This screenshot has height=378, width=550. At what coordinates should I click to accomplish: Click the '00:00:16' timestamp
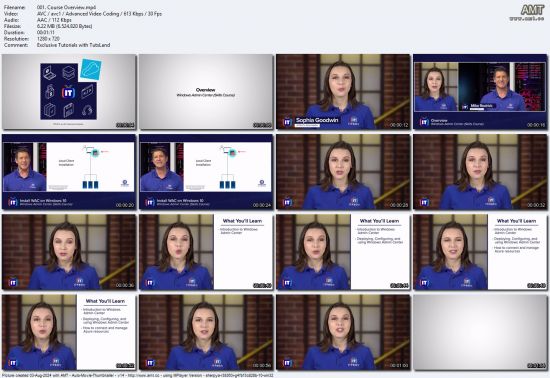tap(536, 125)
